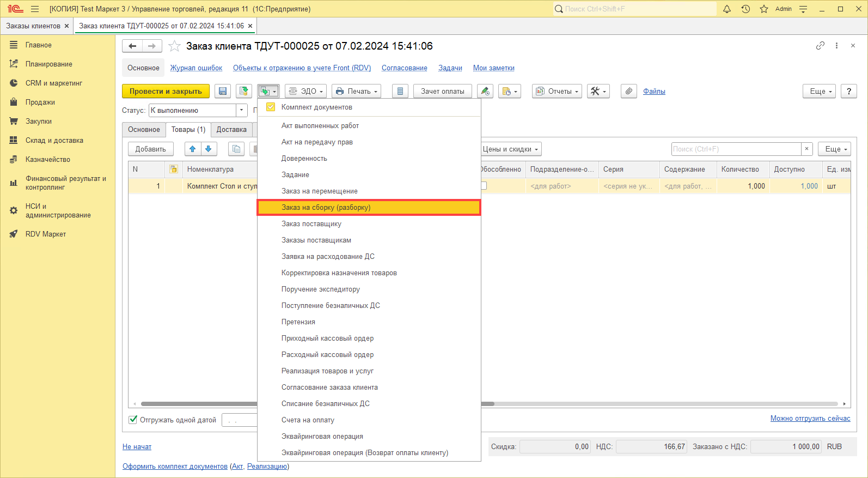Add the order to favorites with the star
This screenshot has width=868, height=478.
tap(174, 46)
